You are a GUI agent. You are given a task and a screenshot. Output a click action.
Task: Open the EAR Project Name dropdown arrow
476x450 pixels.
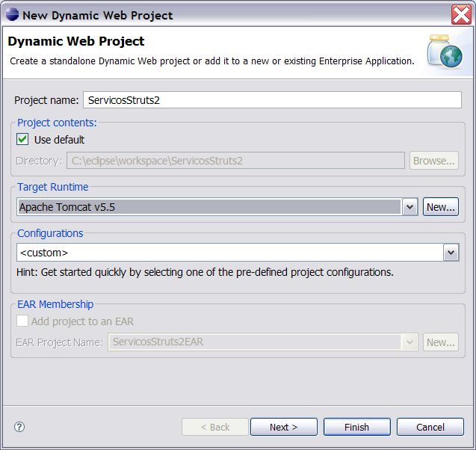[409, 342]
